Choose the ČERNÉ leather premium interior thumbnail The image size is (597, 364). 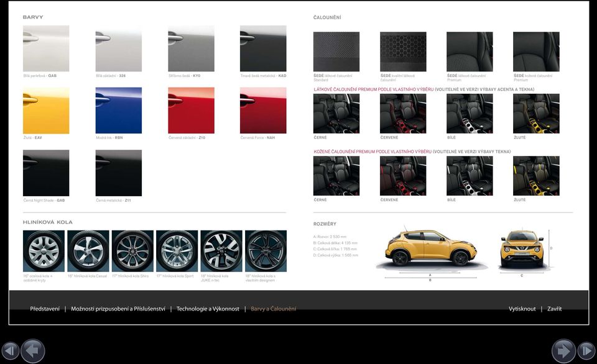click(x=336, y=176)
